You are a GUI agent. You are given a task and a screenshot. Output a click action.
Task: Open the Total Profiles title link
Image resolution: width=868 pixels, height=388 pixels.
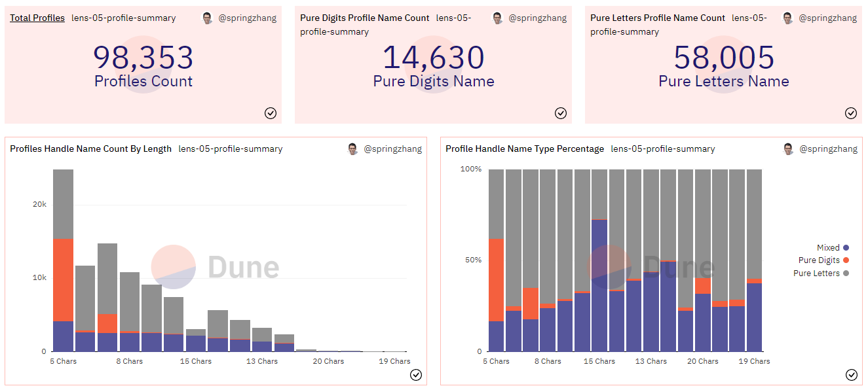[x=37, y=18]
